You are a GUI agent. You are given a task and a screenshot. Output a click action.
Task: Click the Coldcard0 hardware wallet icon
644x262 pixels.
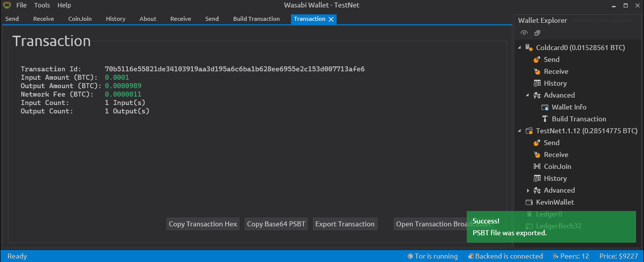[529, 48]
